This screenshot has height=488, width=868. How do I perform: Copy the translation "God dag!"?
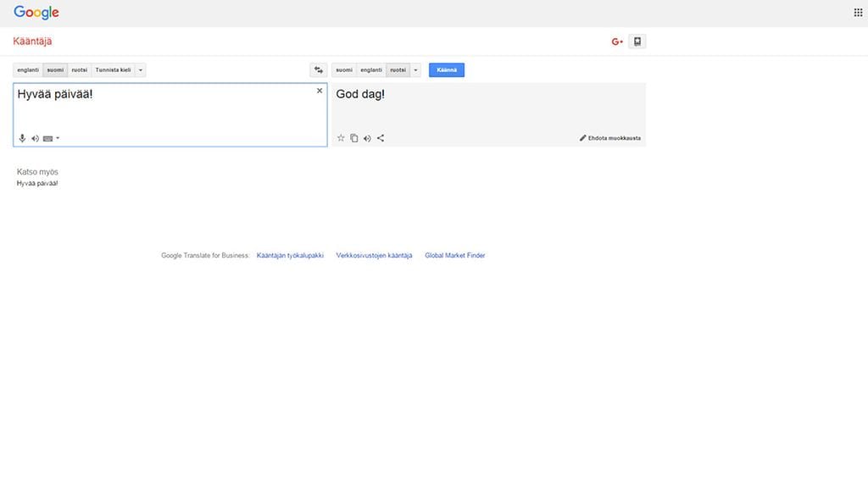[x=353, y=137]
